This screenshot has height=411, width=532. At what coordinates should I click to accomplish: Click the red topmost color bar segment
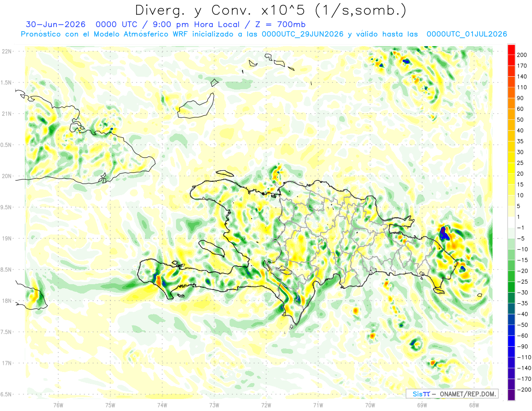click(x=511, y=50)
